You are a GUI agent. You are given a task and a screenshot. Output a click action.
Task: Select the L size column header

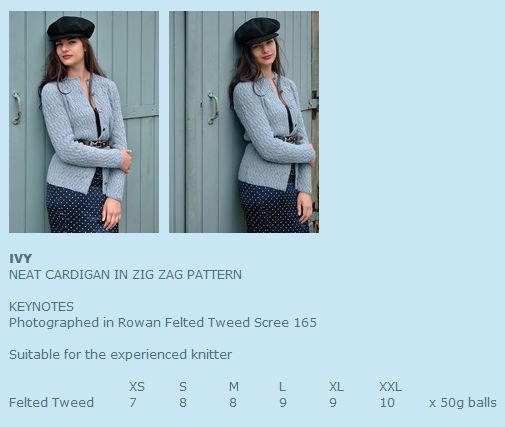(x=282, y=387)
